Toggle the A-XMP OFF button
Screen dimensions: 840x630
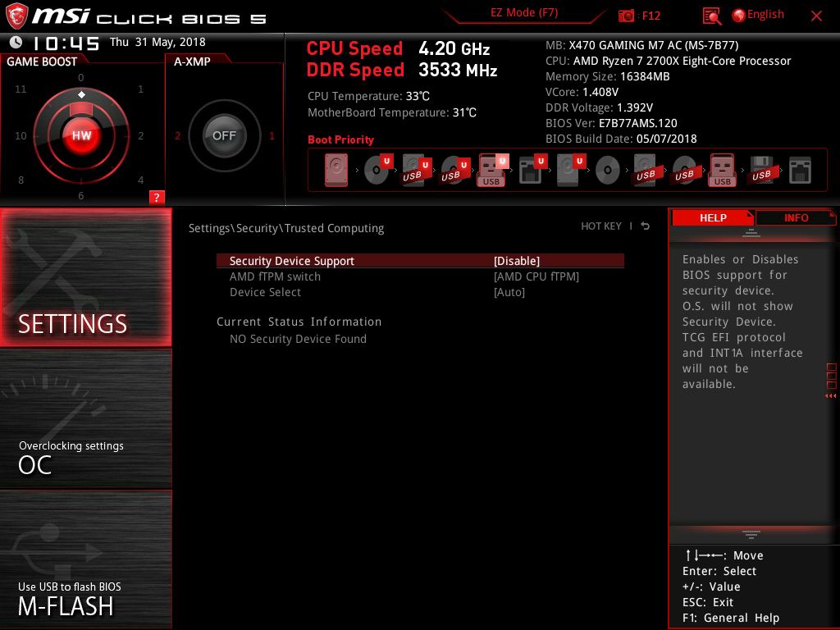tap(224, 135)
